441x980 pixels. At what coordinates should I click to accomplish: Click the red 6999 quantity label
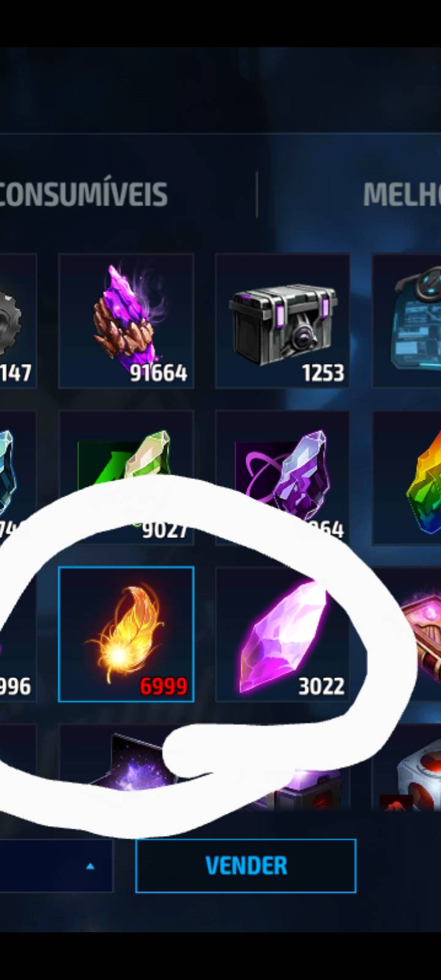click(x=164, y=686)
